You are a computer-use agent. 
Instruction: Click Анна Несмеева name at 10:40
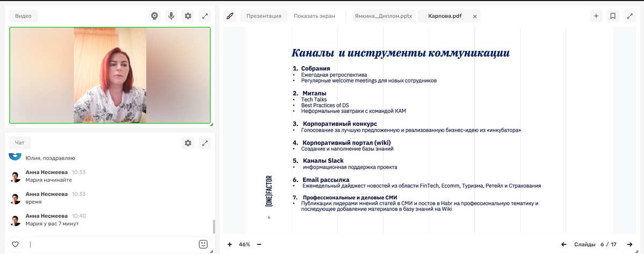[x=47, y=215]
